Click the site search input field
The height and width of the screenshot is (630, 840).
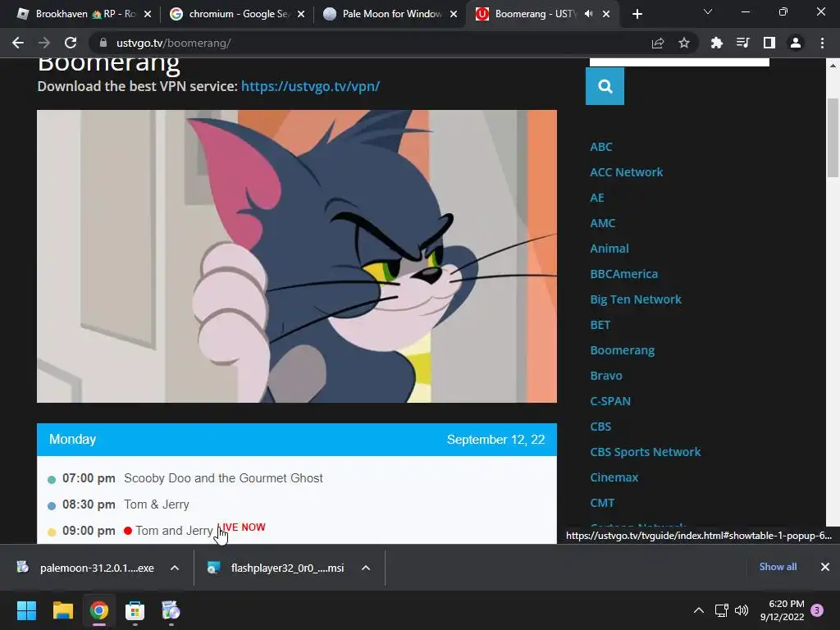(679, 62)
